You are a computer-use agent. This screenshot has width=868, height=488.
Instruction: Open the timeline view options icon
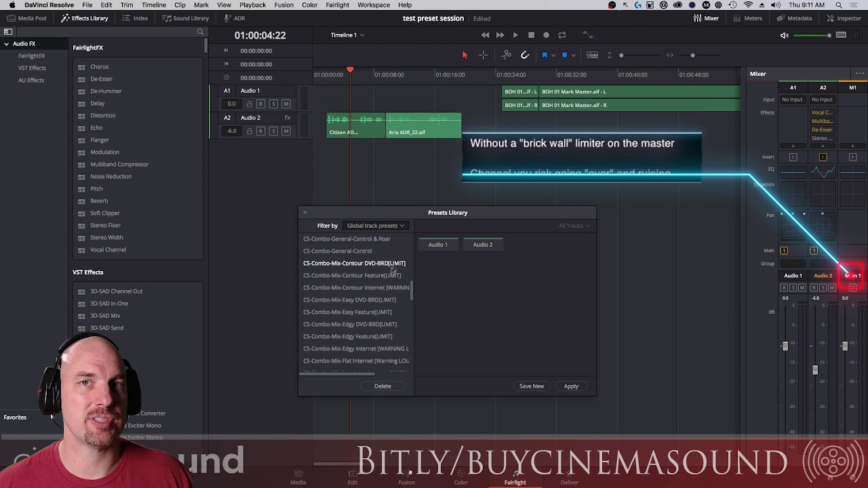[592, 55]
